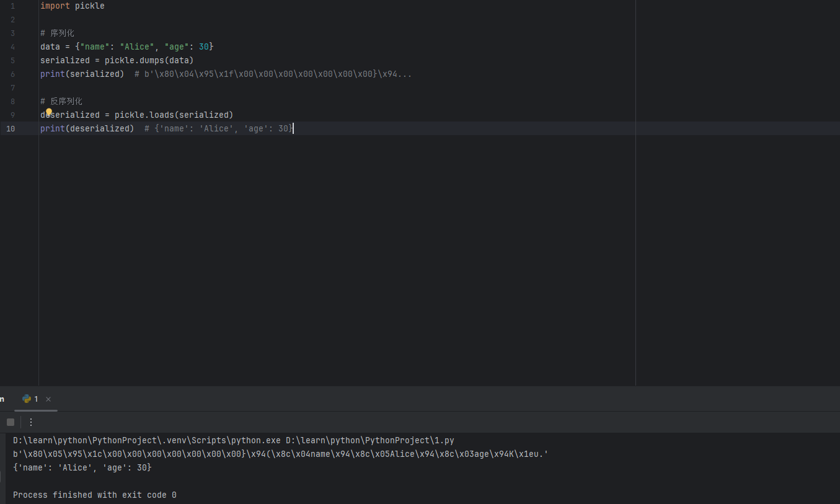
Task: Click the 'print(serialized)' statement
Action: tap(82, 74)
